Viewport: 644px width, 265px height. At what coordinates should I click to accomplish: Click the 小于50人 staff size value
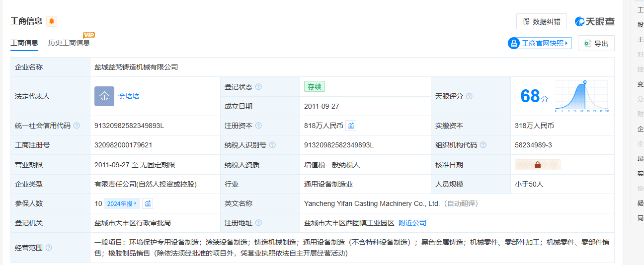[529, 184]
